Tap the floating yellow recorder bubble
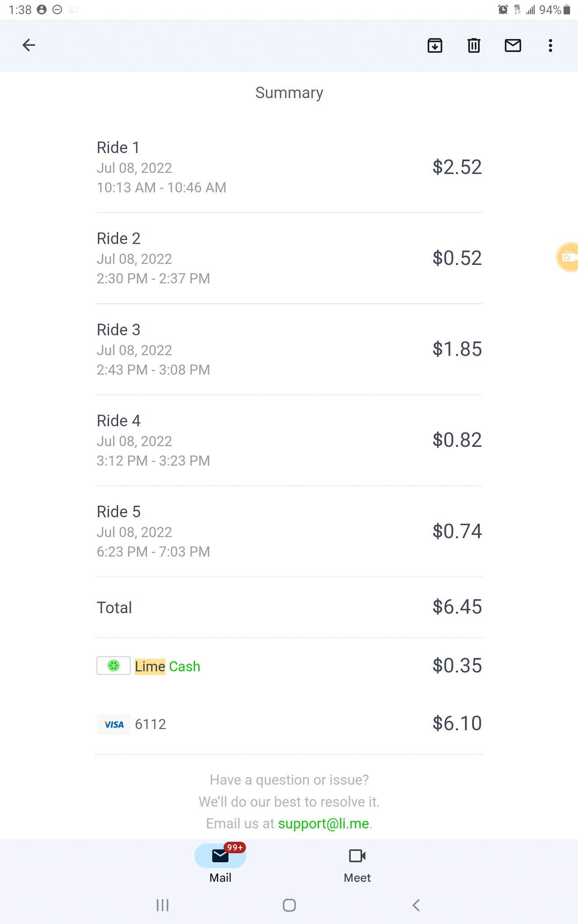 coord(568,257)
